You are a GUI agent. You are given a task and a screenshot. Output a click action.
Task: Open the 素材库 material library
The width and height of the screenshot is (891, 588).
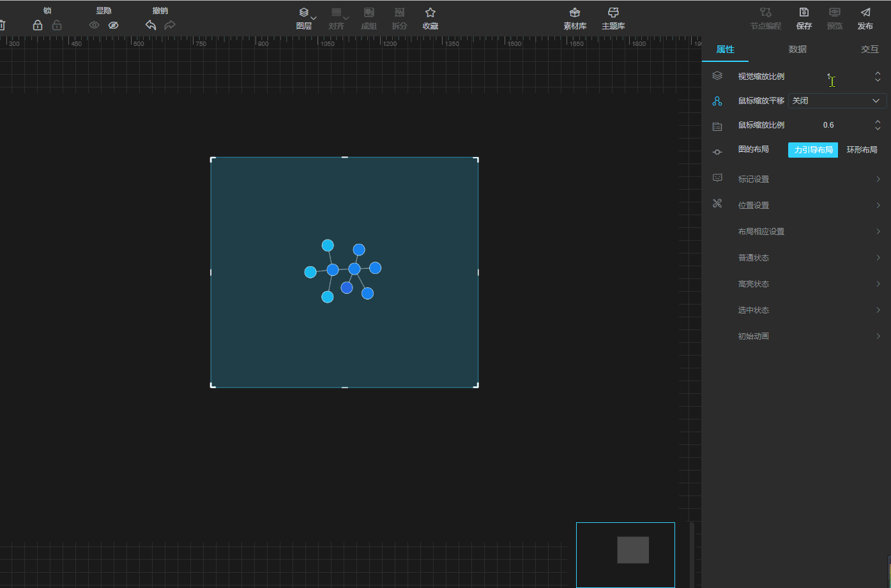point(575,19)
